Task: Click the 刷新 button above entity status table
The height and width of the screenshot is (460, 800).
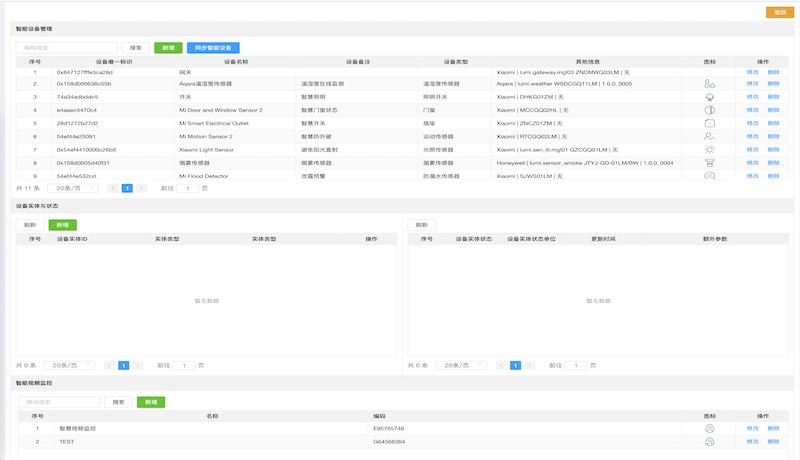Action: tap(422, 225)
